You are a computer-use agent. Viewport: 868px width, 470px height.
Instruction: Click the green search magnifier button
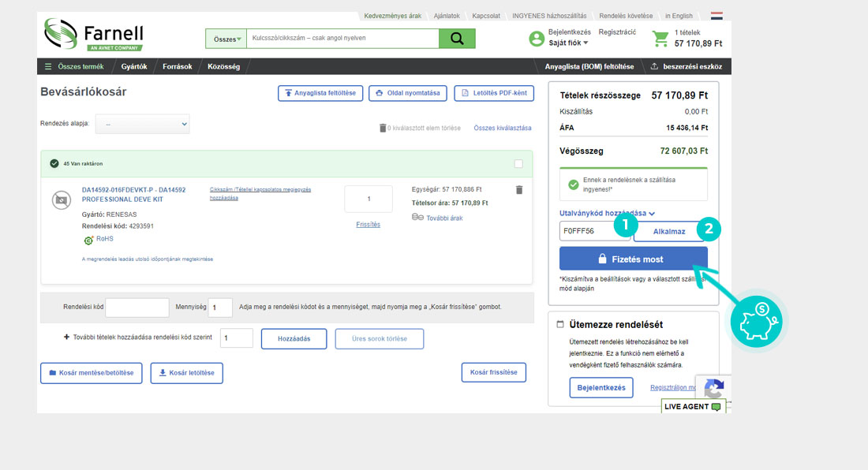tap(457, 39)
